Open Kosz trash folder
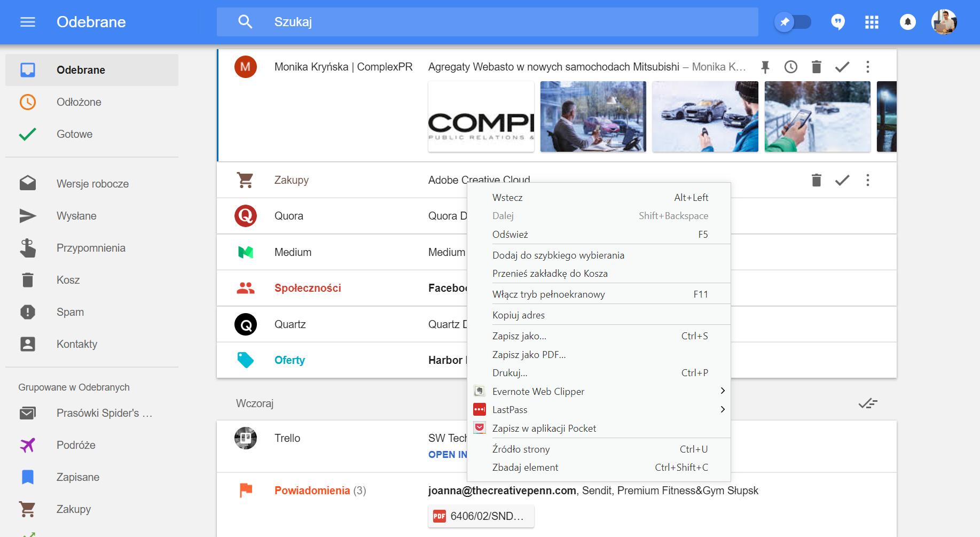Viewport: 980px width, 537px height. point(92,280)
